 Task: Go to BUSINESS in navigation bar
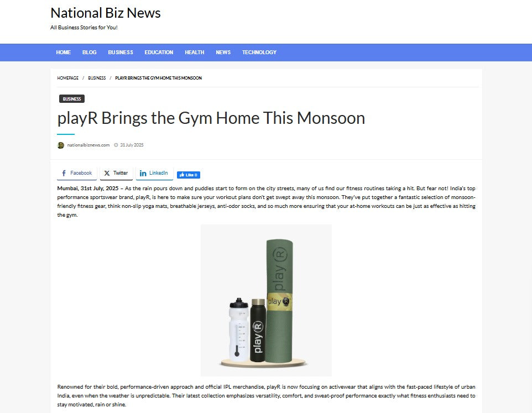point(121,53)
